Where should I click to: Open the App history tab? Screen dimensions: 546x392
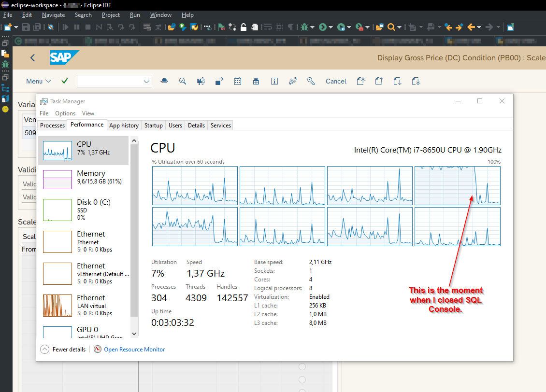124,126
